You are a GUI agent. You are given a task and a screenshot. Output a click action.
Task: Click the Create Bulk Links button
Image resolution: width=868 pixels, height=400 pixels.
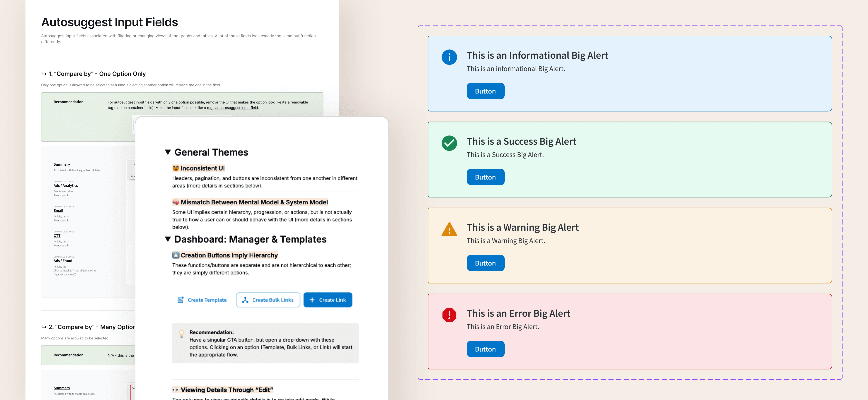click(x=268, y=300)
